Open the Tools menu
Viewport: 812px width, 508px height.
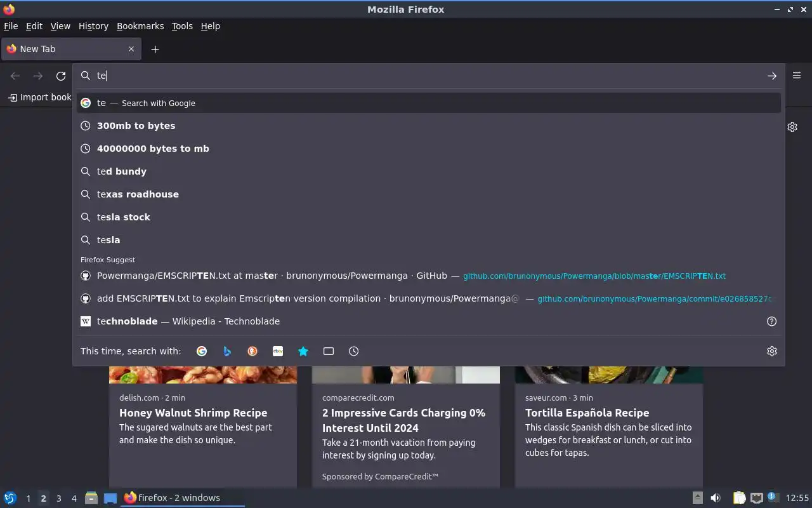(182, 26)
